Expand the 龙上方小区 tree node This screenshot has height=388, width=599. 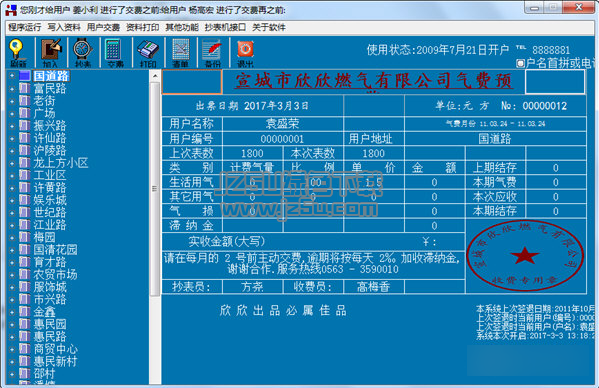coord(12,163)
